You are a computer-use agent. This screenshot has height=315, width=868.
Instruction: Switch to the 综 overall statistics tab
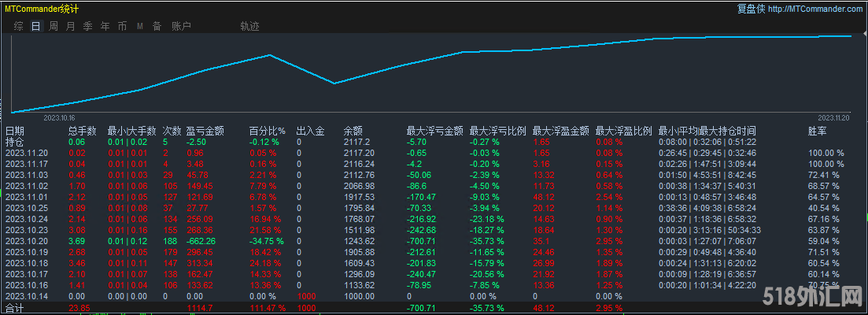18,26
